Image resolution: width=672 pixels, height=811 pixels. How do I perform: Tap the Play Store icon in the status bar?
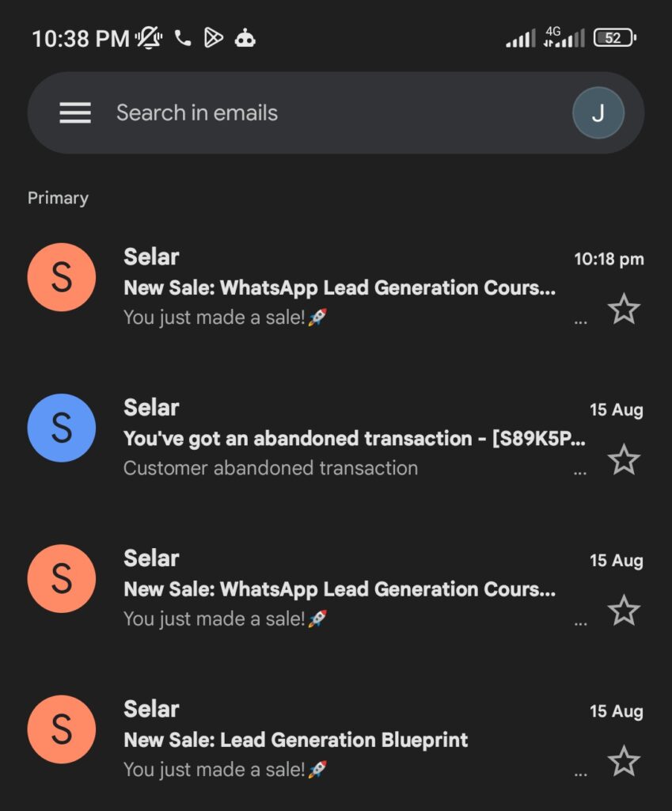213,38
